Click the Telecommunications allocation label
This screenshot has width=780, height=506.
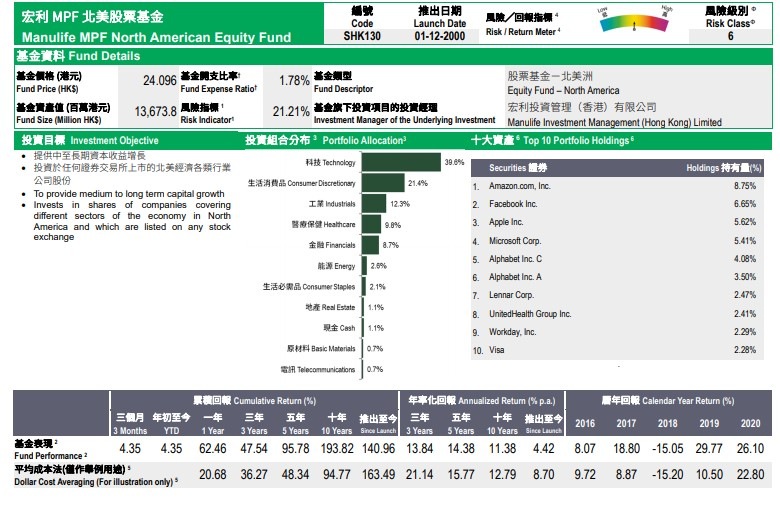(x=318, y=370)
